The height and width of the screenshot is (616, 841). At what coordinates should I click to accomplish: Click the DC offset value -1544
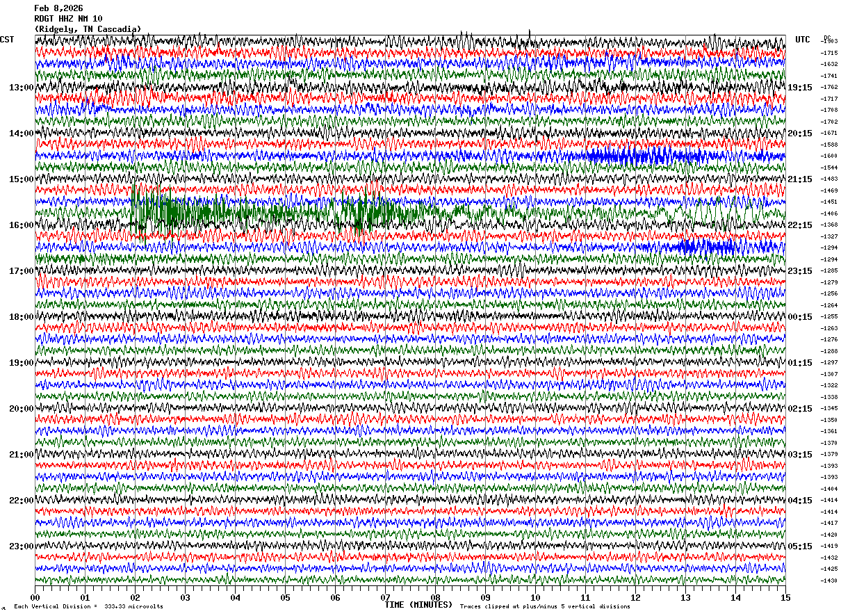[x=829, y=168]
